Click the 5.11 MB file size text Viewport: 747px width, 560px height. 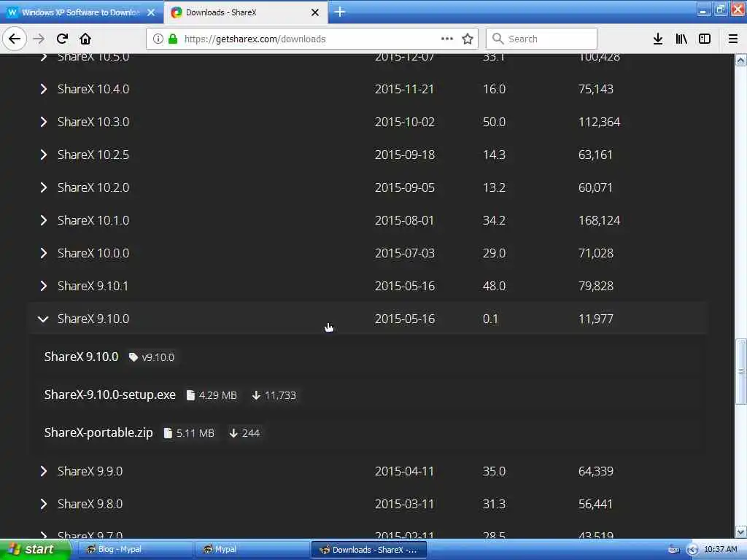(196, 433)
